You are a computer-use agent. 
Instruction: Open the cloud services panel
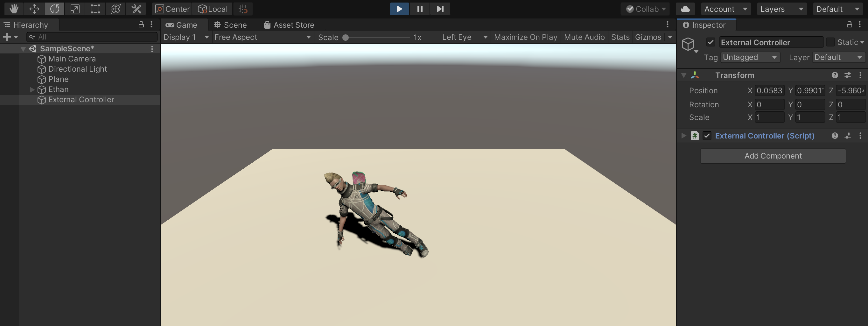point(685,9)
